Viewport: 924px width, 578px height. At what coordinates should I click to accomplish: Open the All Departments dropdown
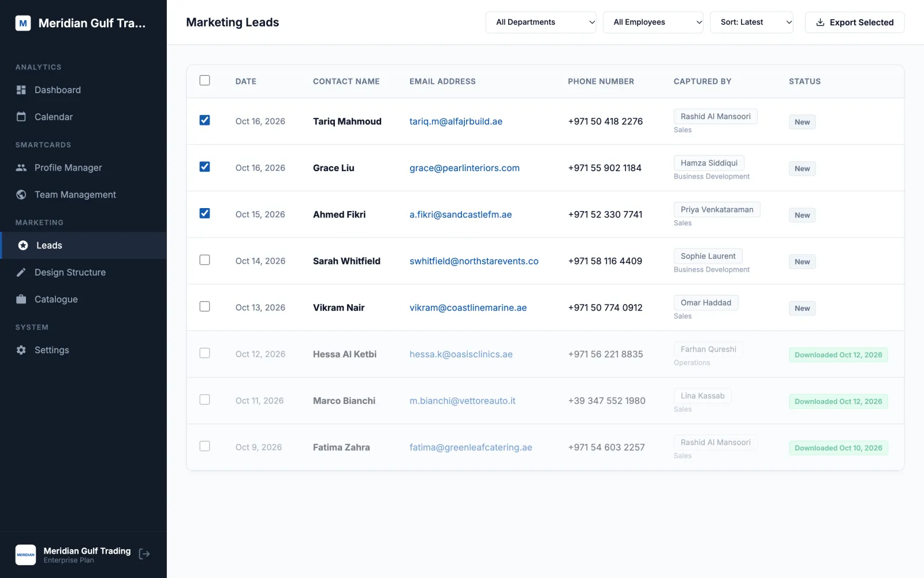[541, 23]
